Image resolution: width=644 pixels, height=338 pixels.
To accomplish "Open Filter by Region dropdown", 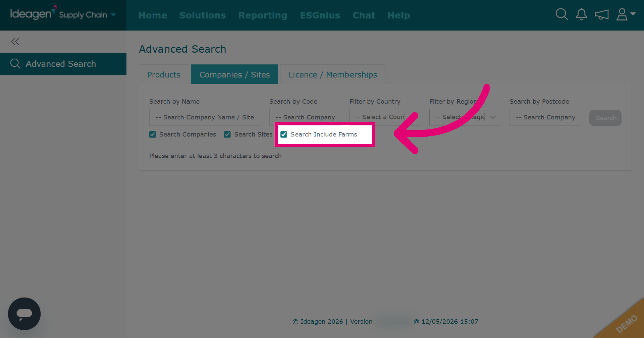I will (x=465, y=117).
